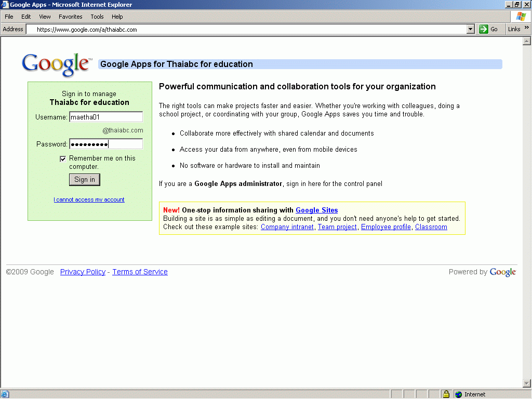The width and height of the screenshot is (532, 399).
Task: Open the Privacy Policy link
Action: [x=83, y=272]
